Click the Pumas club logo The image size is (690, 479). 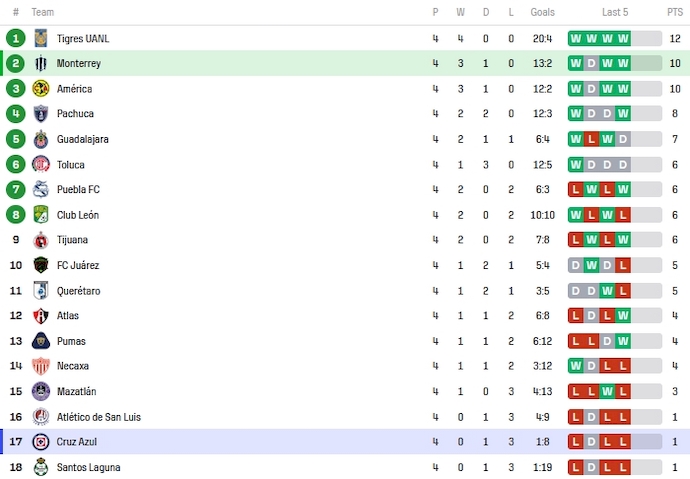coord(41,341)
